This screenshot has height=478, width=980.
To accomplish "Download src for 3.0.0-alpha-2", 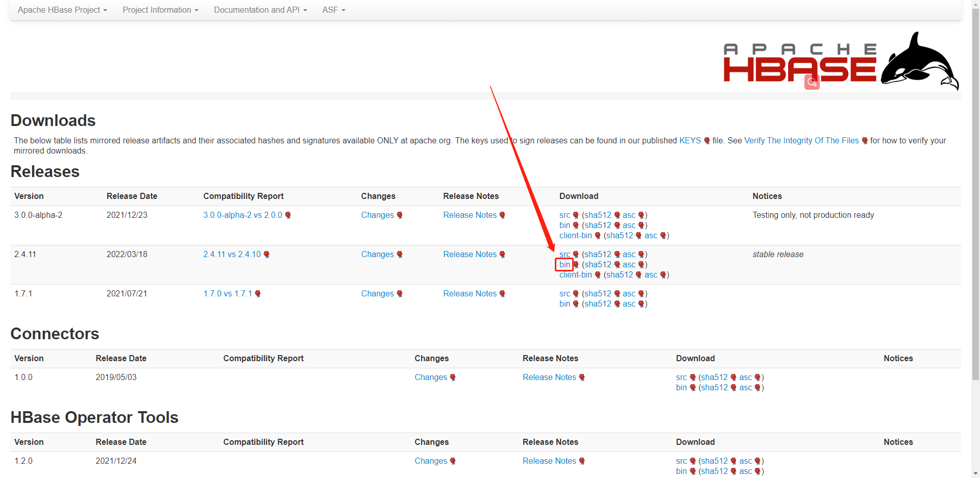I will (x=565, y=215).
